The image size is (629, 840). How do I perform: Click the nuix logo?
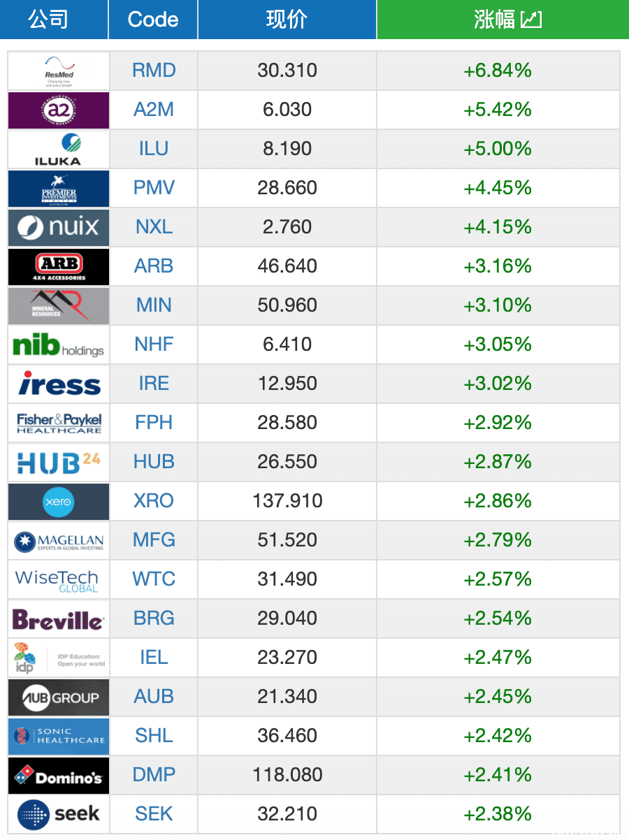click(59, 227)
